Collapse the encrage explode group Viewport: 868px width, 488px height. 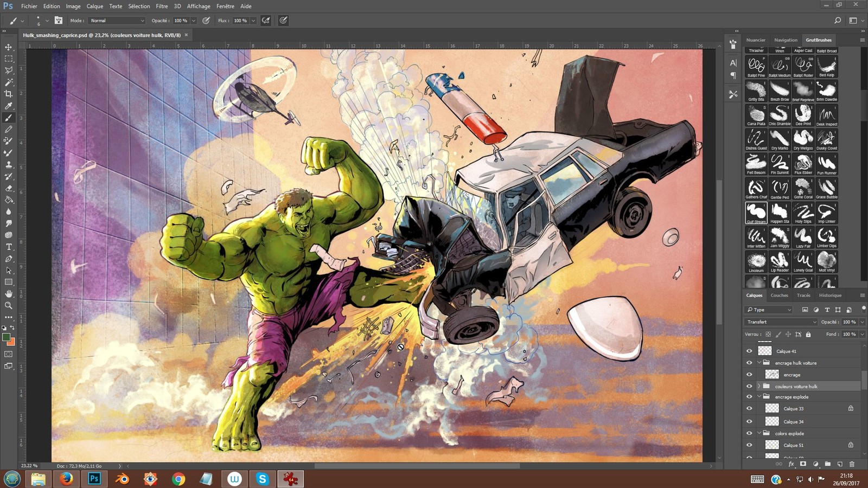click(759, 397)
